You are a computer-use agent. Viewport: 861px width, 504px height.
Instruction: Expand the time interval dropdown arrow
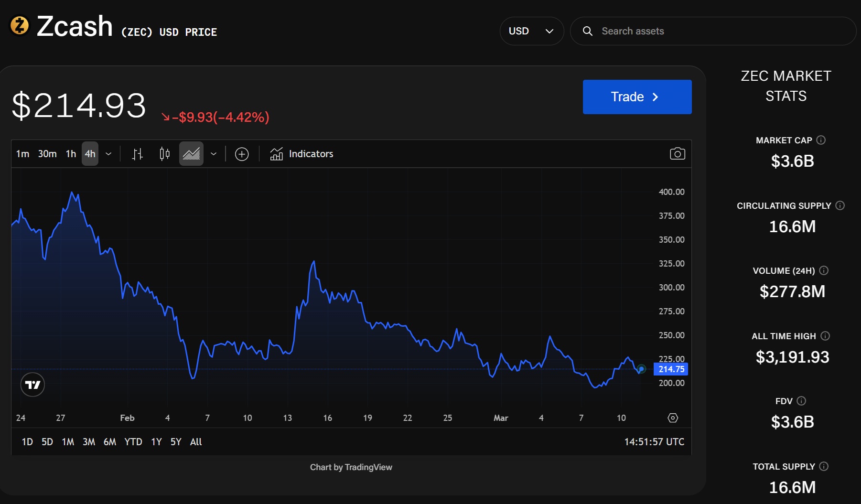(108, 154)
